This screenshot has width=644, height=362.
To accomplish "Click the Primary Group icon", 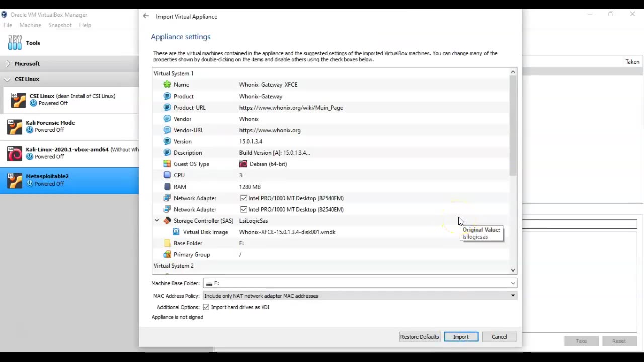I will tap(167, 254).
